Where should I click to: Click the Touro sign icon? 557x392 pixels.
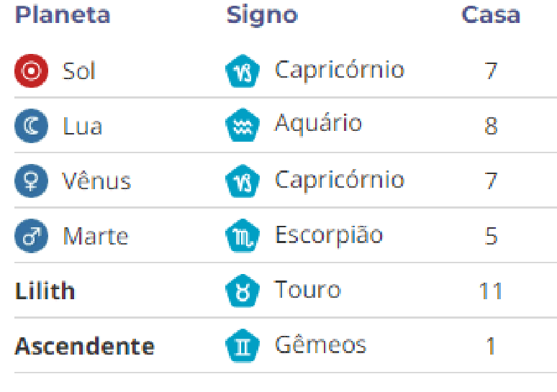(x=243, y=291)
